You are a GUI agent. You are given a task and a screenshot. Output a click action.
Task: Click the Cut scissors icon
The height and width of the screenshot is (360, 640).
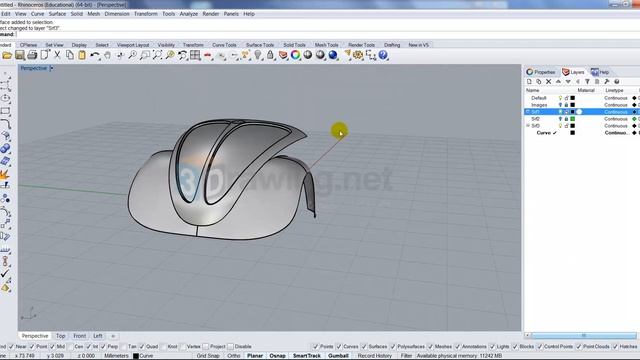pos(58,55)
